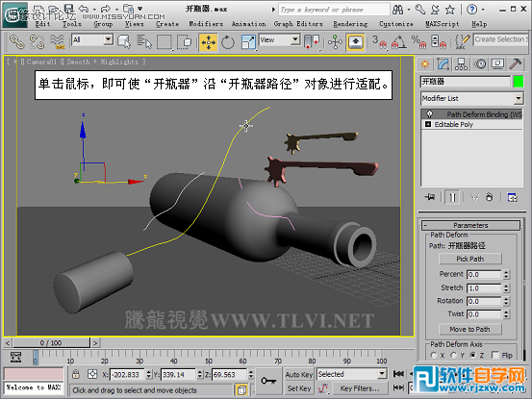Open Select by Name list
This screenshot has width=532, height=399.
144,42
